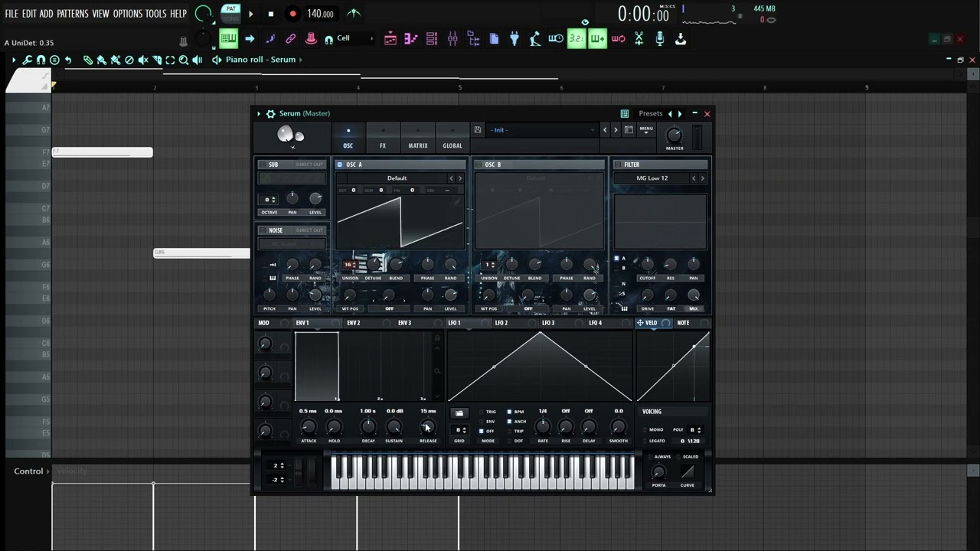Click the microphone recording icon
Screen dimensions: 980x551
coord(659,39)
